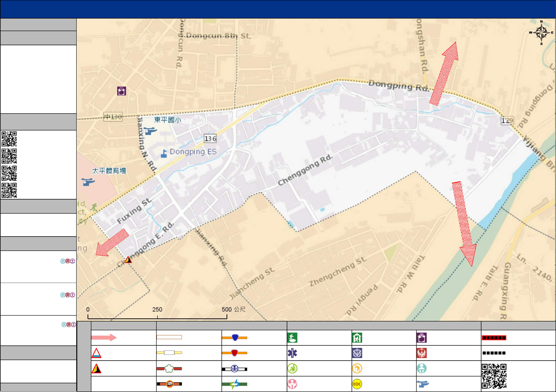
Task: Click the purple shelter icon on the map
Action: click(x=122, y=91)
